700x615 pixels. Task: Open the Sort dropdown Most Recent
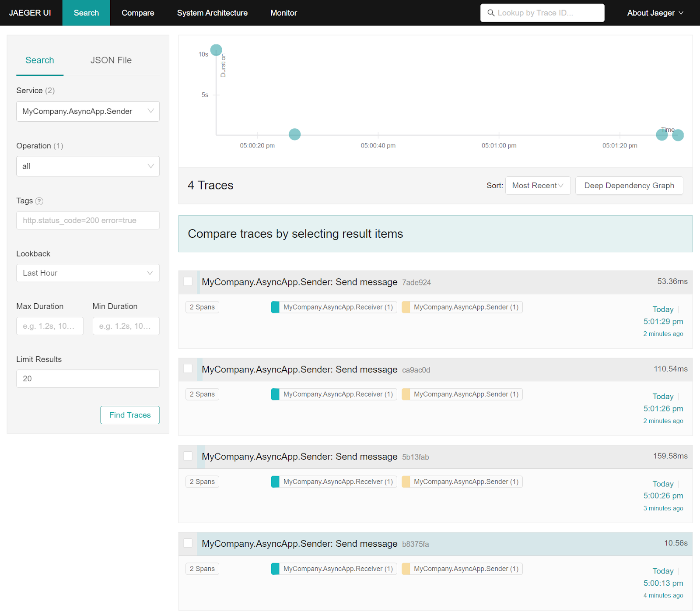(x=538, y=186)
